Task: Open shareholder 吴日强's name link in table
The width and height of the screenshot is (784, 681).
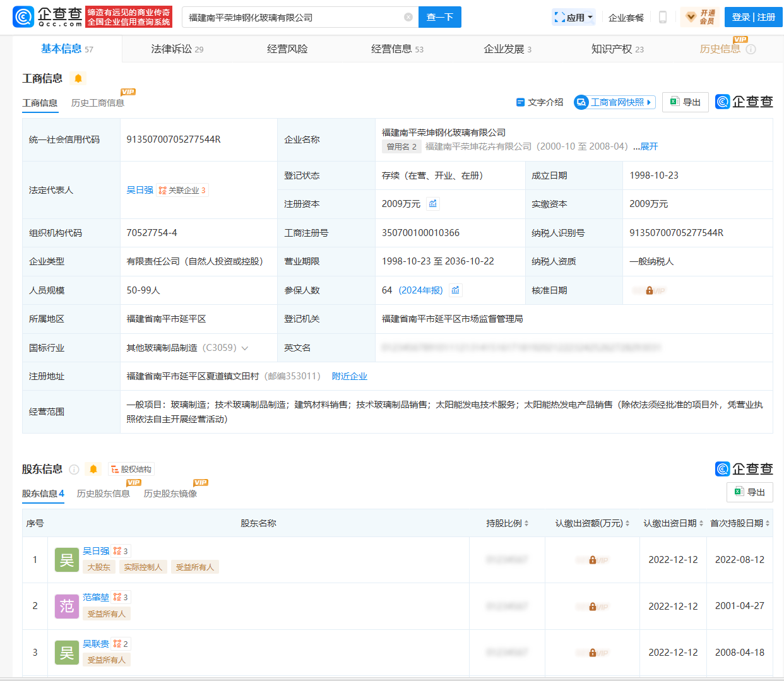Action: 96,551
